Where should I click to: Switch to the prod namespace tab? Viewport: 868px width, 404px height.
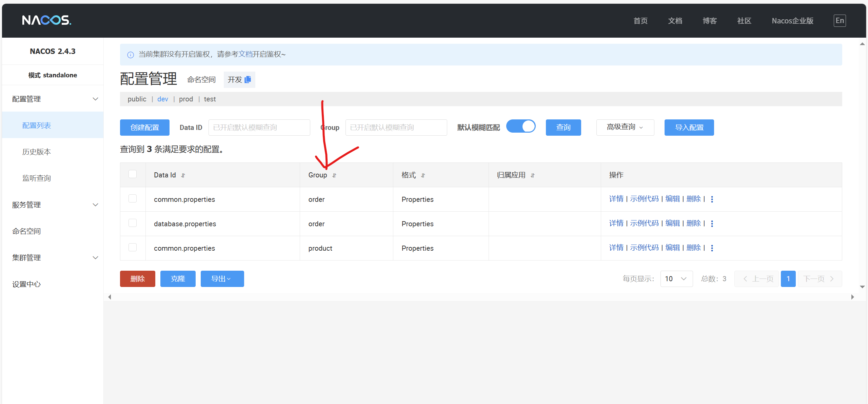[186, 99]
